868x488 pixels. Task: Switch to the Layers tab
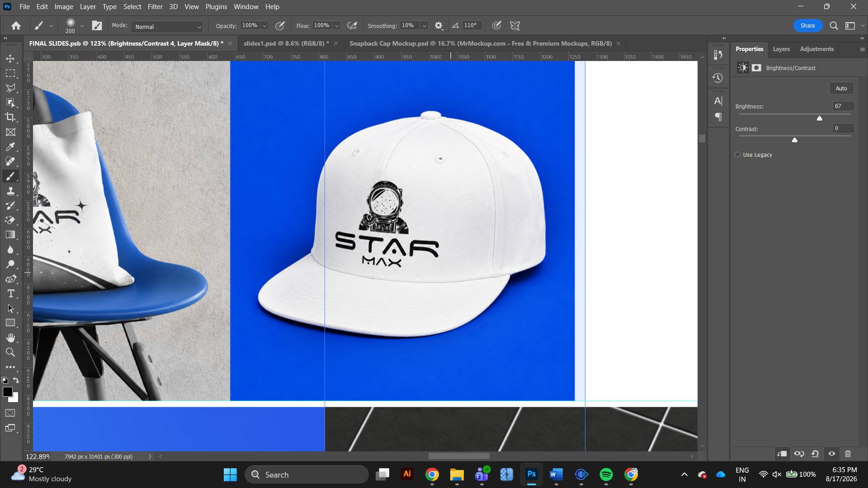pos(781,49)
